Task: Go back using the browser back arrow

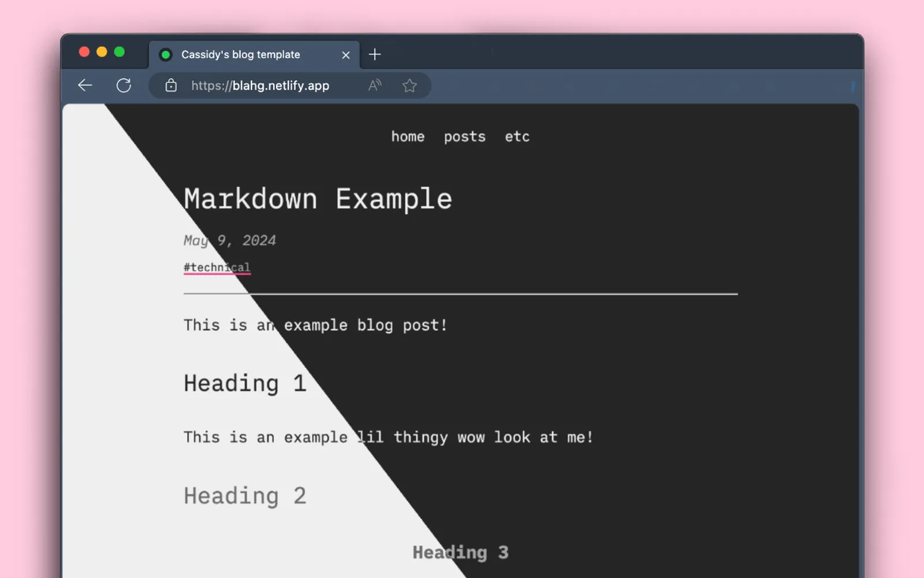Action: [x=85, y=86]
